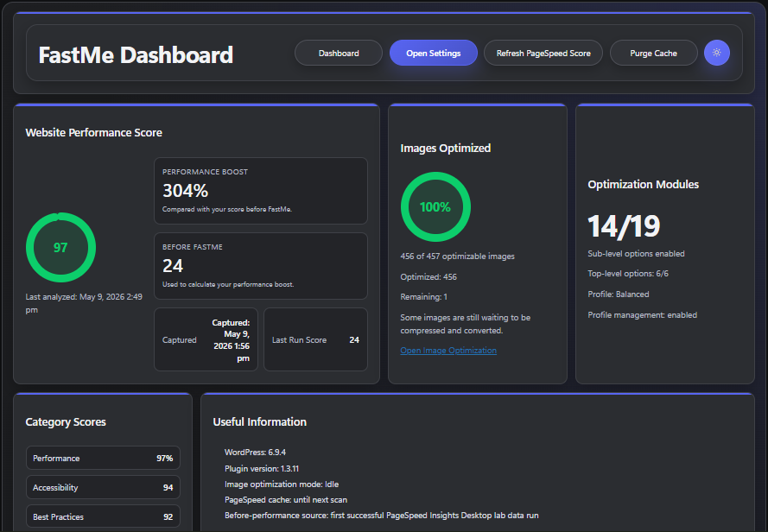Click 'Profile: Balanced' text

tap(619, 294)
